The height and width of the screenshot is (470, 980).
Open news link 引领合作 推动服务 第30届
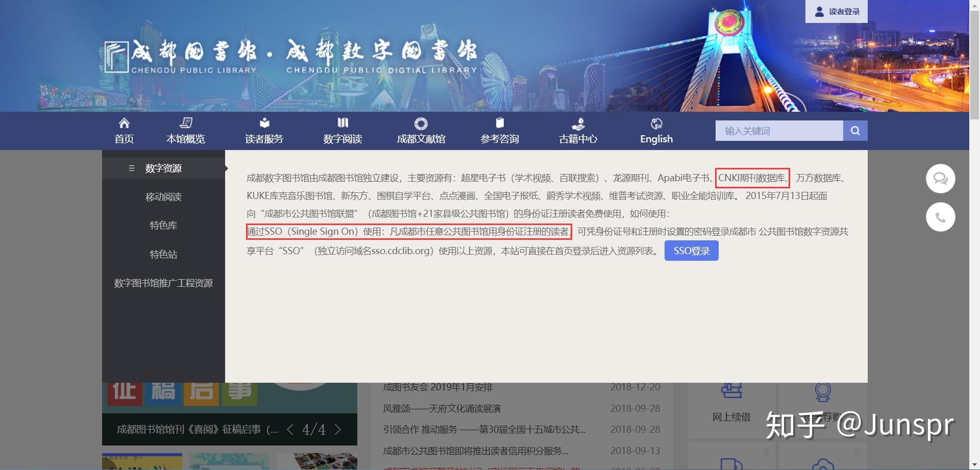pyautogui.click(x=484, y=429)
